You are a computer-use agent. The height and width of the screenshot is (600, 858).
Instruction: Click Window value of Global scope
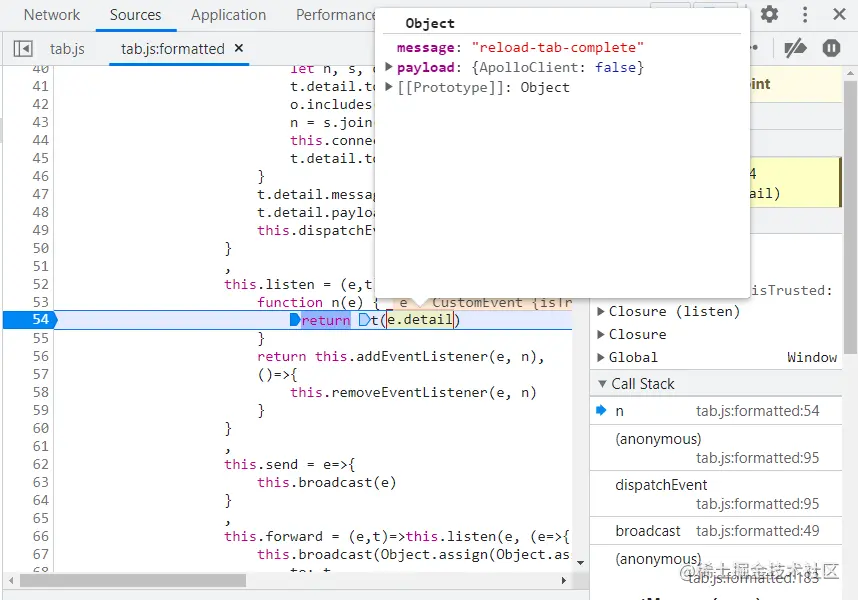click(x=812, y=357)
